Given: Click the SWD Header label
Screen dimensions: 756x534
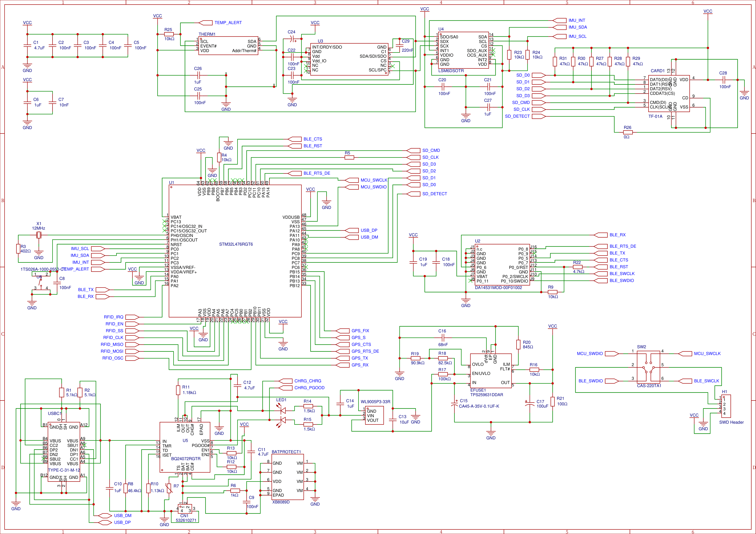Looking at the screenshot, I should 731,422.
